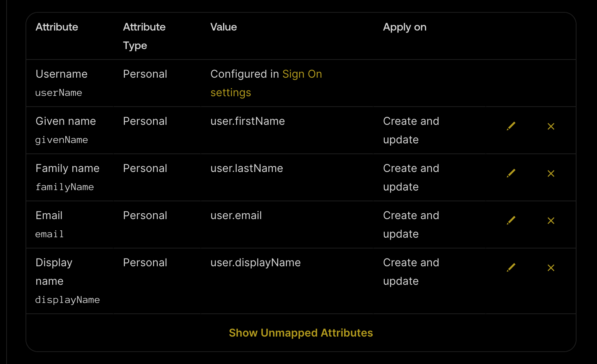Screen dimensions: 597x364
Task: Edit the Given name attribute mapping
Action: tap(511, 126)
